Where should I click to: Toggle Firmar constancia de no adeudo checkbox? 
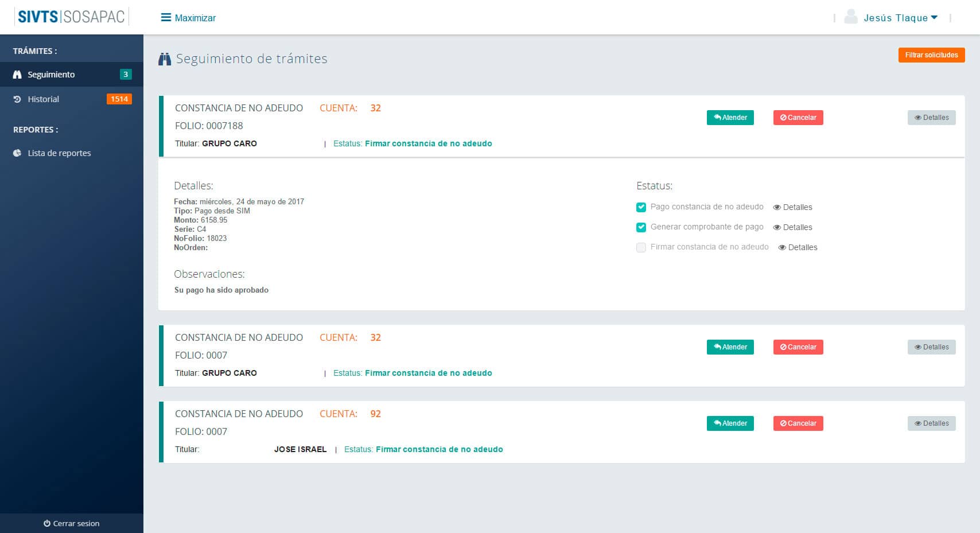(641, 247)
